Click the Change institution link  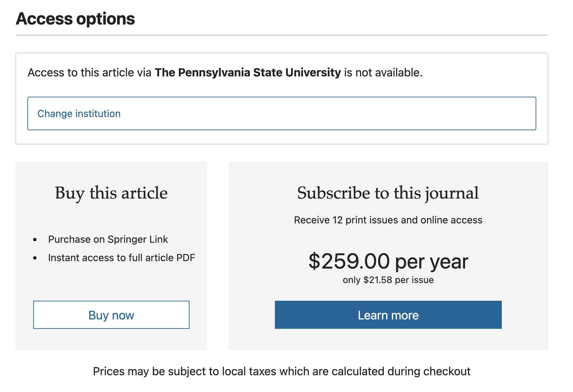[x=282, y=113]
